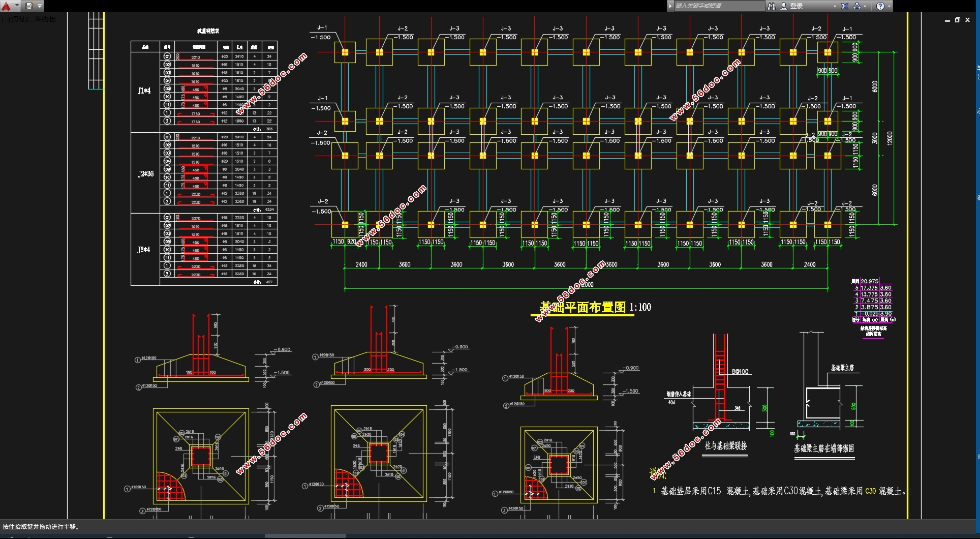Open Autodesk Exchange Apps X icon
The width and height of the screenshot is (980, 539).
(x=845, y=6)
